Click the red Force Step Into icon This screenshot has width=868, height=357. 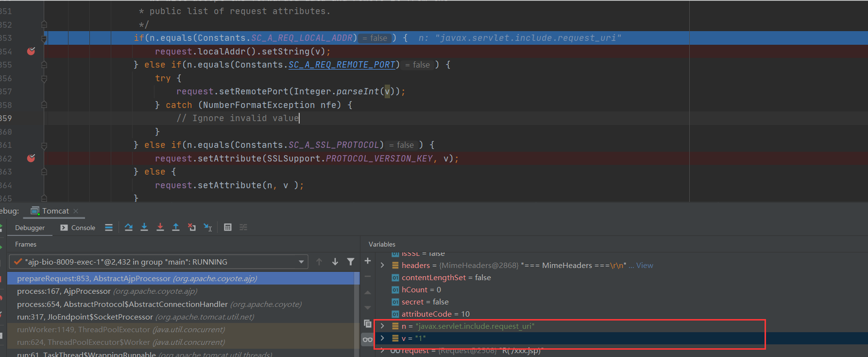(160, 227)
